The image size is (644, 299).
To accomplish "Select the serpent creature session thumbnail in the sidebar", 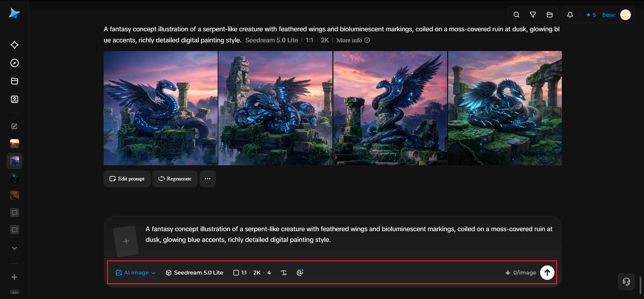I will 14,161.
